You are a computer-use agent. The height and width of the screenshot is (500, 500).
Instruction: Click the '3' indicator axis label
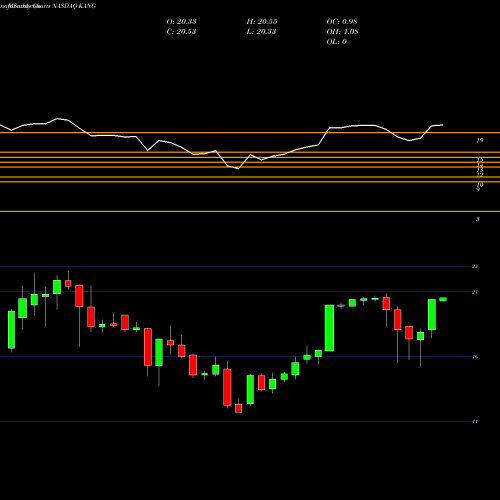pos(478,219)
